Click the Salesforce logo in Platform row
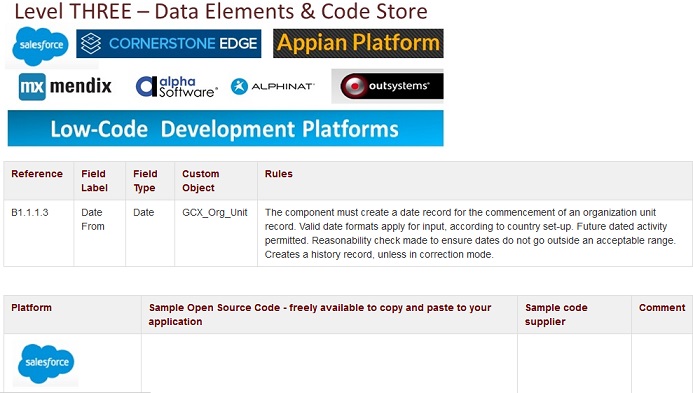The image size is (693, 393). (x=46, y=363)
